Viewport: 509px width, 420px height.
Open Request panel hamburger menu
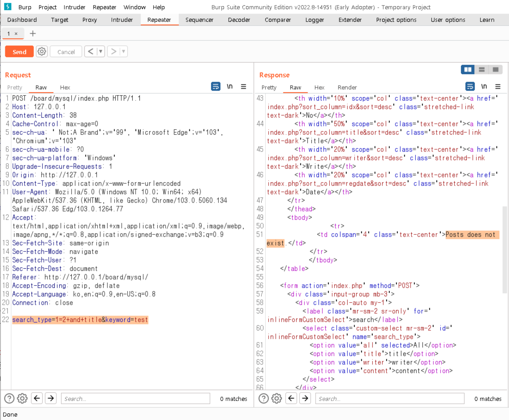(x=244, y=87)
